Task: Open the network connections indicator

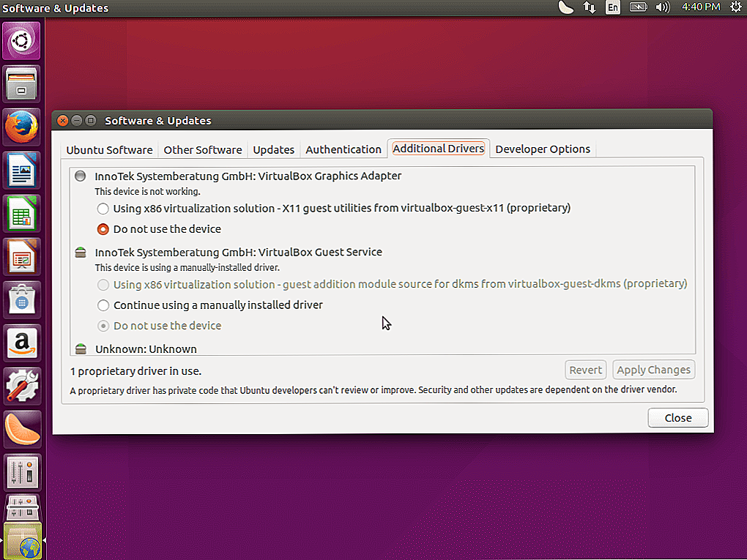Action: [x=590, y=7]
